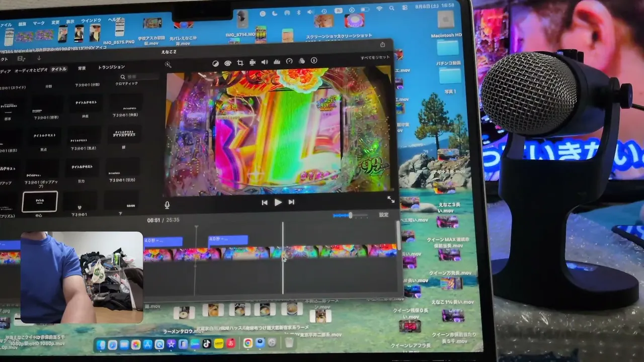
Task: Open Google Chrome from the Dock
Action: [248, 343]
